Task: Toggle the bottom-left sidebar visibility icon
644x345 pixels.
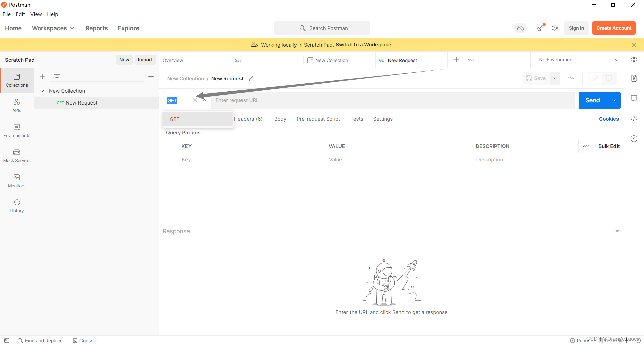Action: pyautogui.click(x=7, y=340)
